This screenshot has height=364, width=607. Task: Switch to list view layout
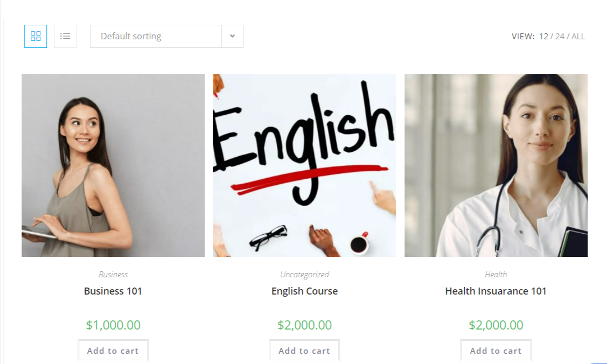click(65, 37)
